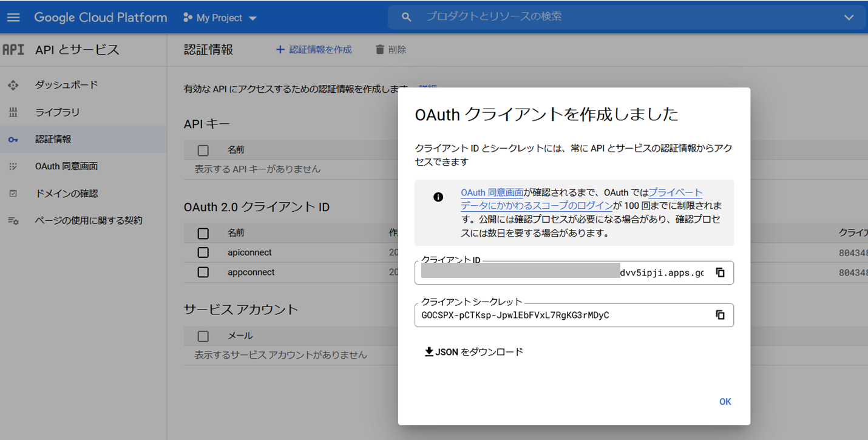868x440 pixels.
Task: Click the key icon for 認証情報
Action: (13, 140)
